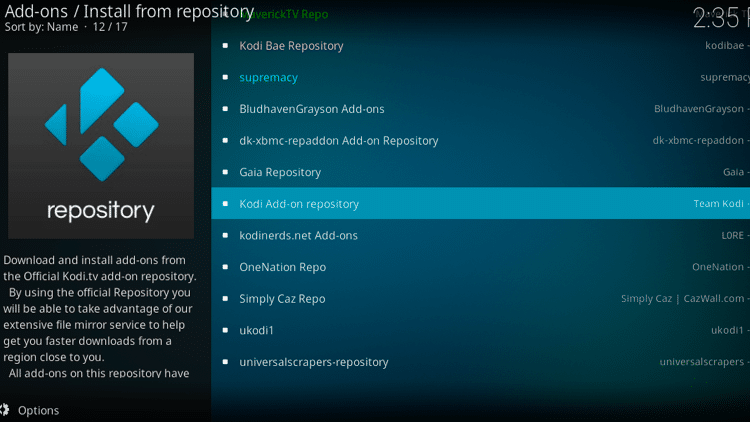The height and width of the screenshot is (422, 750).
Task: Click the bullet icon beside kodinerds.net Add-ons
Action: [225, 235]
